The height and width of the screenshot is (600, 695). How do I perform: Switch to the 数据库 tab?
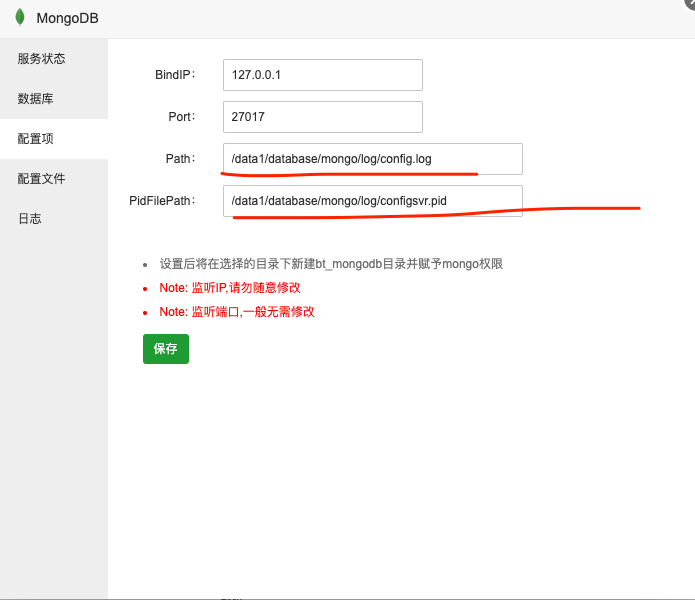coord(54,98)
